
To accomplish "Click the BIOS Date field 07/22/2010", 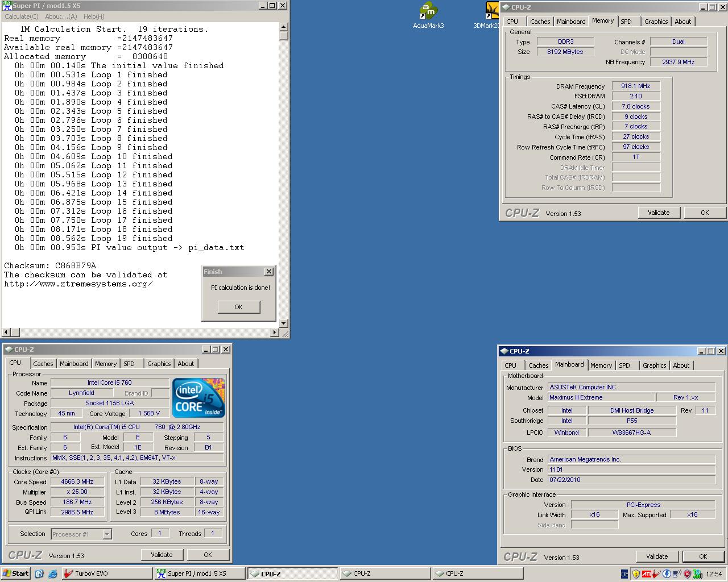I will 631,480.
